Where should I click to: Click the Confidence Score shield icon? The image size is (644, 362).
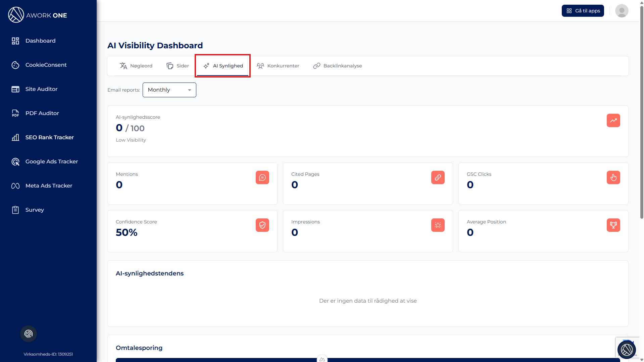[262, 225]
